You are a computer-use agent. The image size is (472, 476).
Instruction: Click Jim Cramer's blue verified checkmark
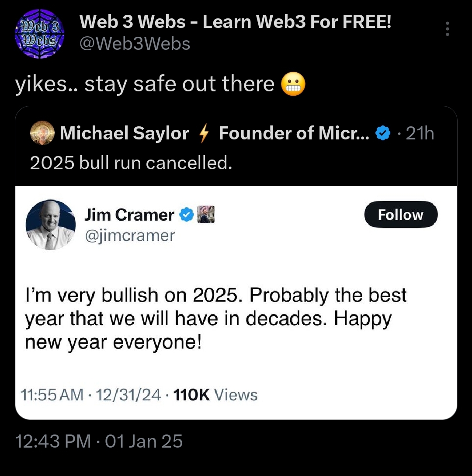click(x=187, y=215)
